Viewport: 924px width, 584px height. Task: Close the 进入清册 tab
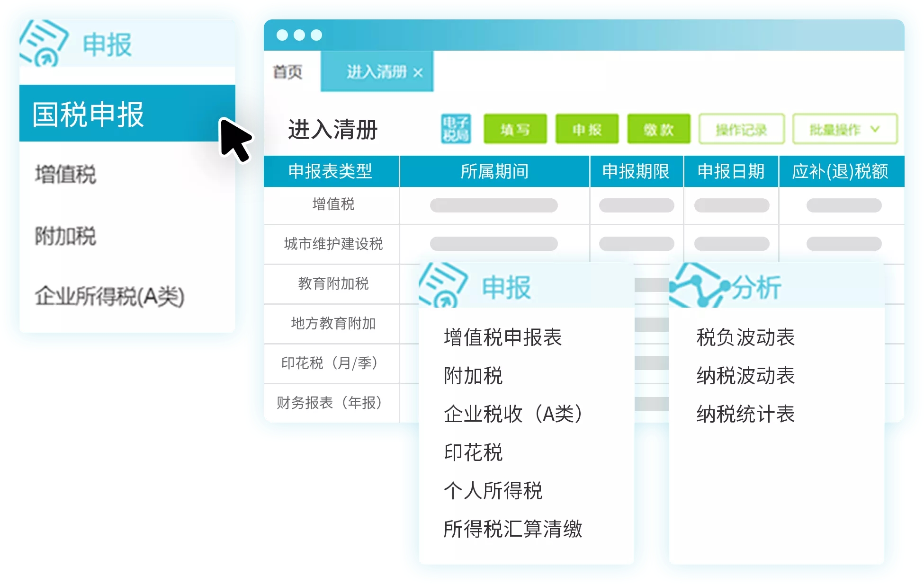[x=418, y=73]
